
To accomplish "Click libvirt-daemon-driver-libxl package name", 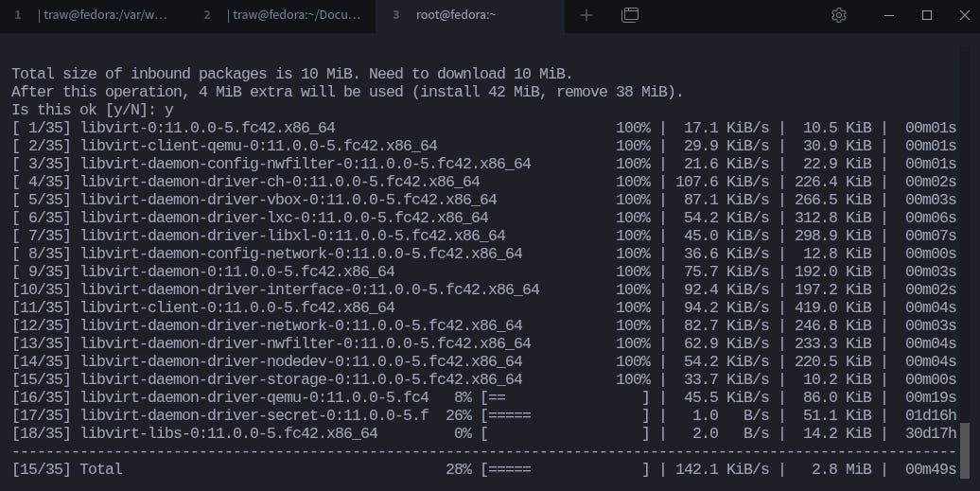I will 293,237.
